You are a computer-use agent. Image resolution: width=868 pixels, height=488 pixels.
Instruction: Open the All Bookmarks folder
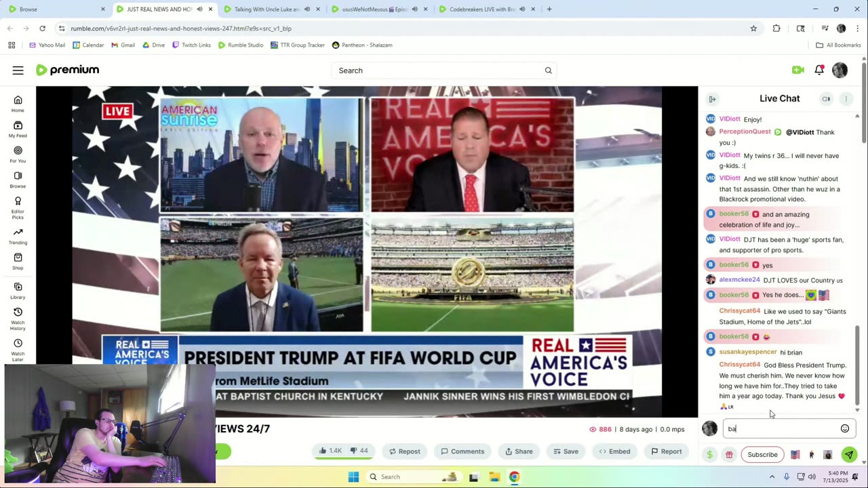(838, 45)
